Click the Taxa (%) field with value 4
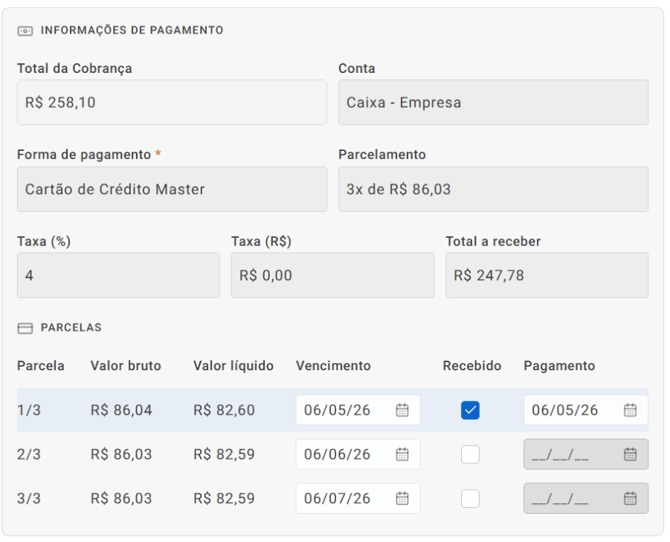 (118, 275)
